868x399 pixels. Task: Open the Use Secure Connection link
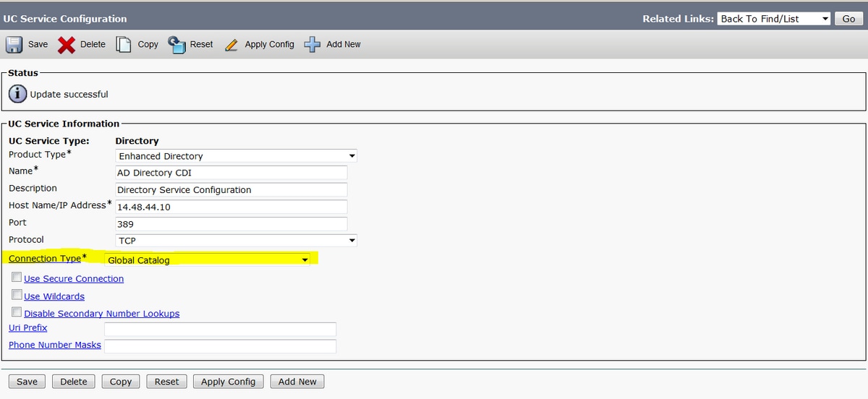click(74, 278)
